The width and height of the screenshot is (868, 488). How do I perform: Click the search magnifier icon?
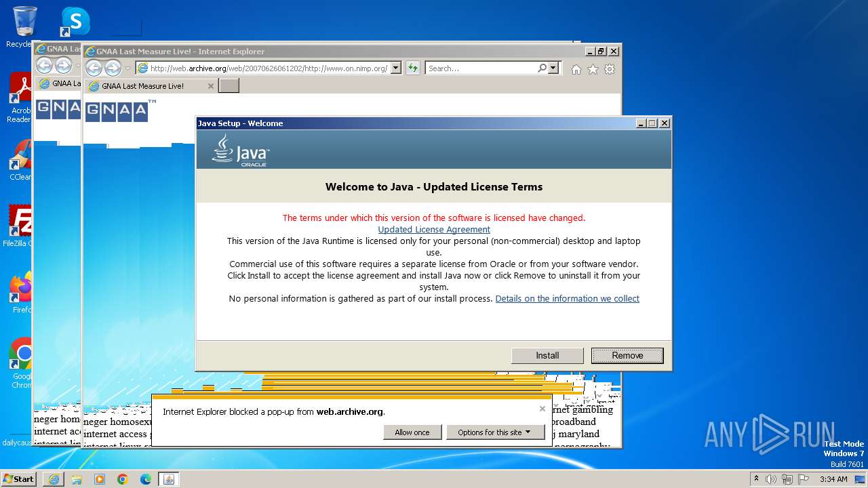click(x=542, y=68)
